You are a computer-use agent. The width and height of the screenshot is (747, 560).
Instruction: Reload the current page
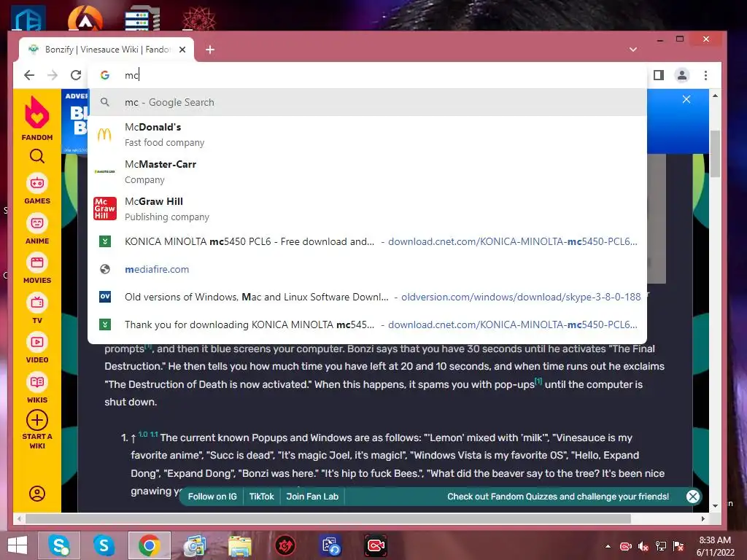pyautogui.click(x=76, y=75)
